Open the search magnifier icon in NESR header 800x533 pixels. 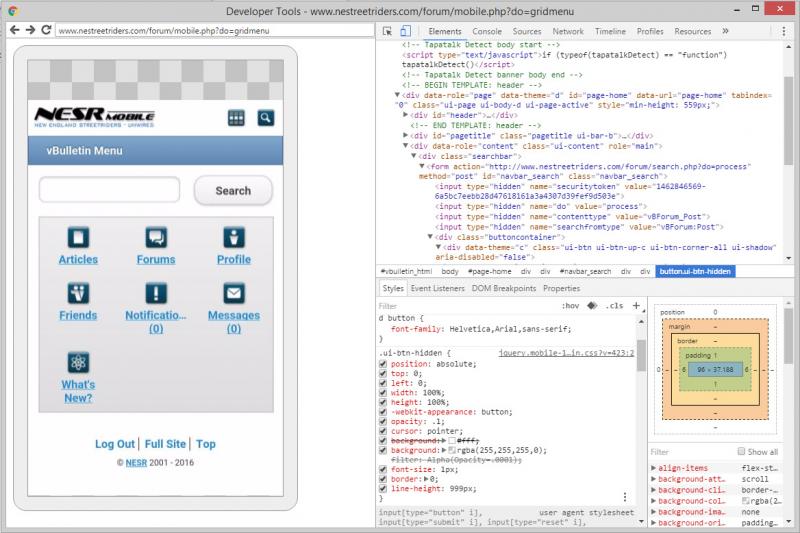(265, 118)
